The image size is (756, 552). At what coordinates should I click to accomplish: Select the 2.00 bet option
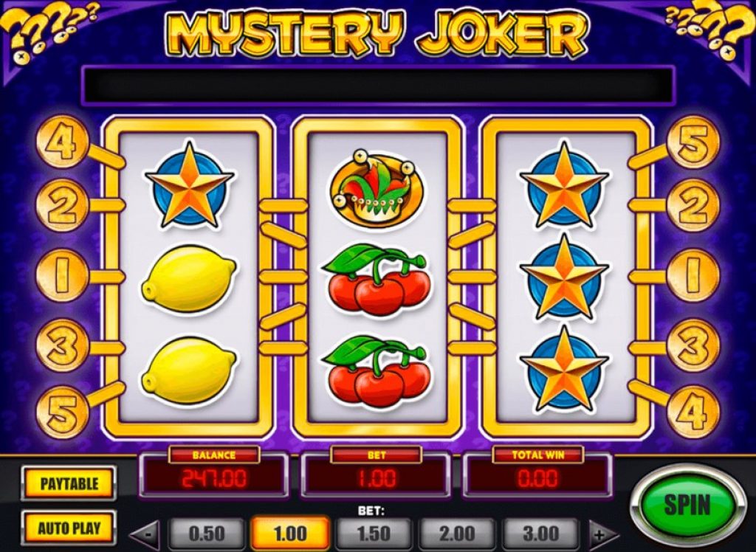pos(457,534)
